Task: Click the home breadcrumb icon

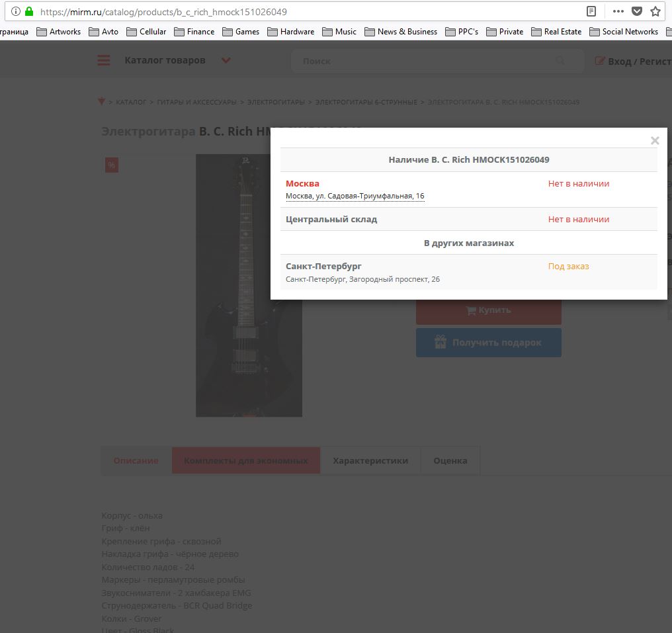Action: pyautogui.click(x=101, y=102)
